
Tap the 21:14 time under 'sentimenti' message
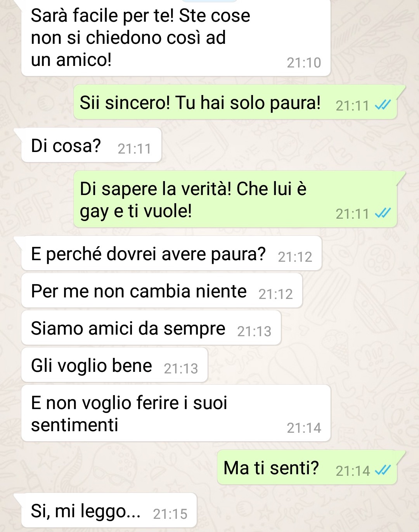coord(304,428)
